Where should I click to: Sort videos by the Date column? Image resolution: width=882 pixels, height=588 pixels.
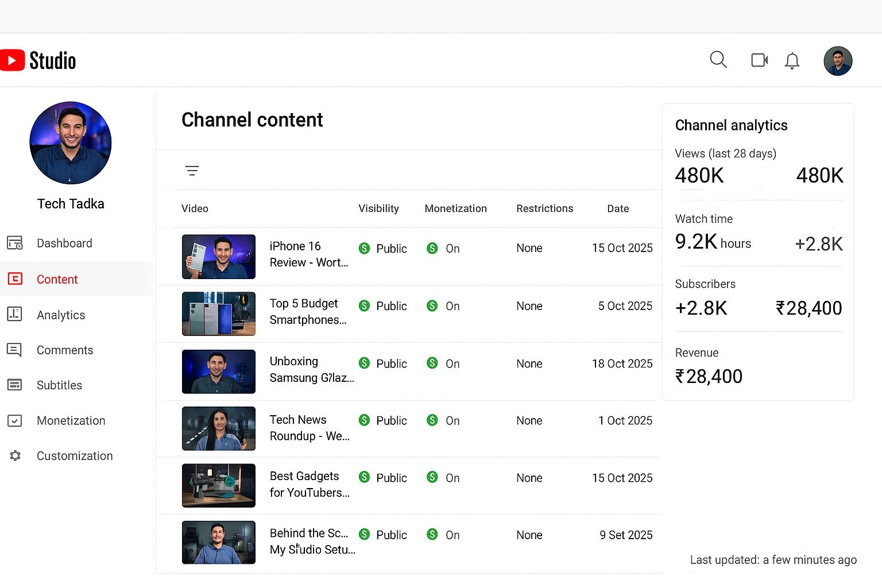pyautogui.click(x=617, y=208)
